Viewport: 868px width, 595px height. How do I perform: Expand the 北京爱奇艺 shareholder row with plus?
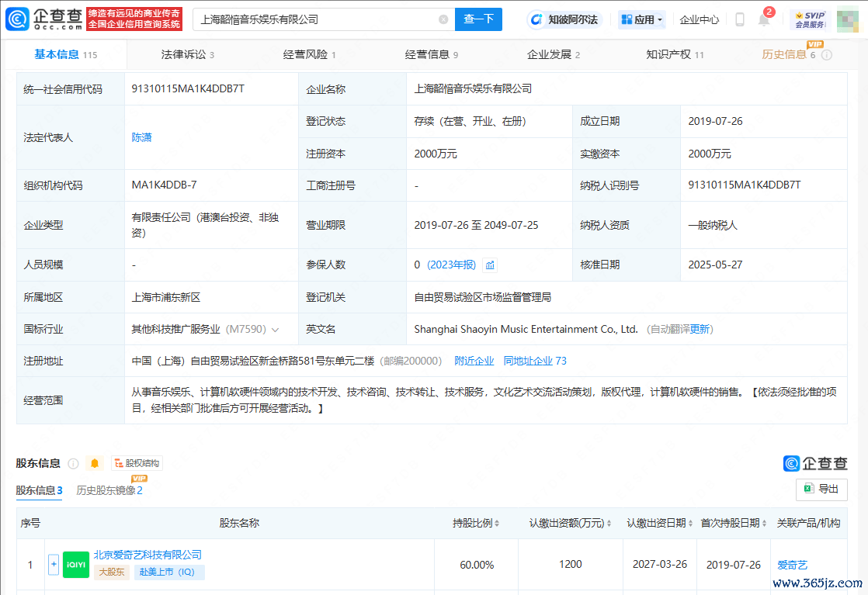pyautogui.click(x=54, y=564)
